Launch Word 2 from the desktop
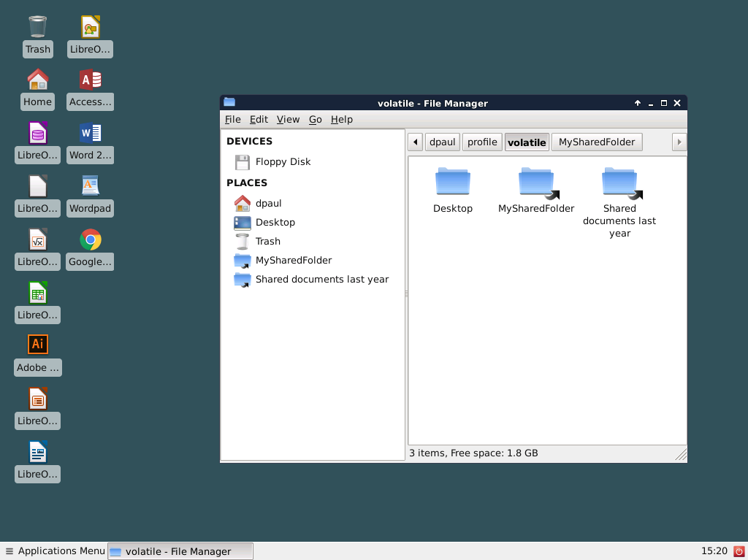 pos(89,132)
